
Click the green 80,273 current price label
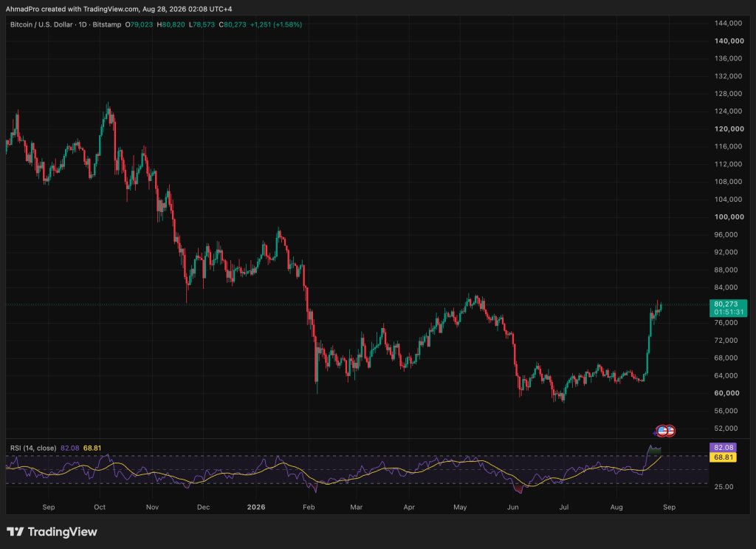pos(728,308)
